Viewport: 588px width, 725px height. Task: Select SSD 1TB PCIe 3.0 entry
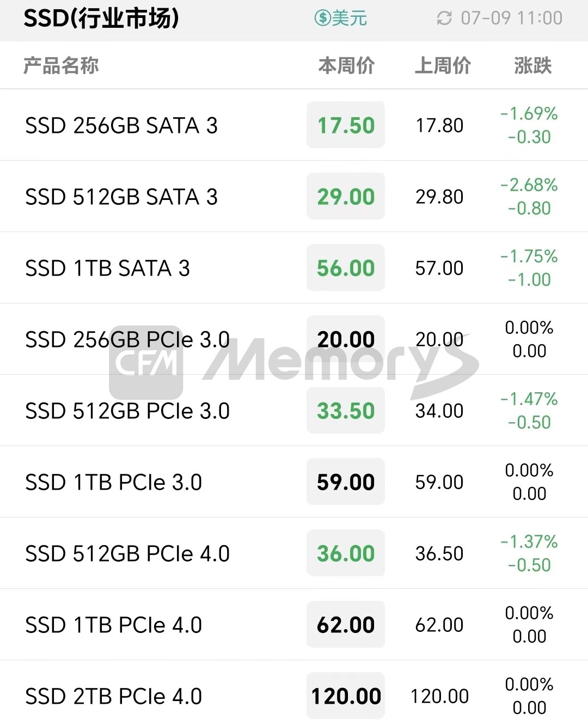coord(294,482)
